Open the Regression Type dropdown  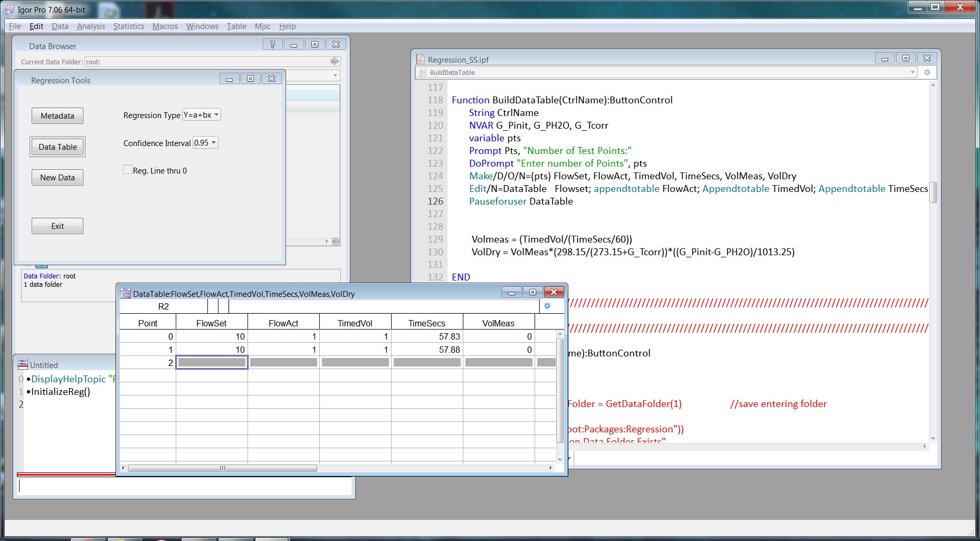click(201, 115)
